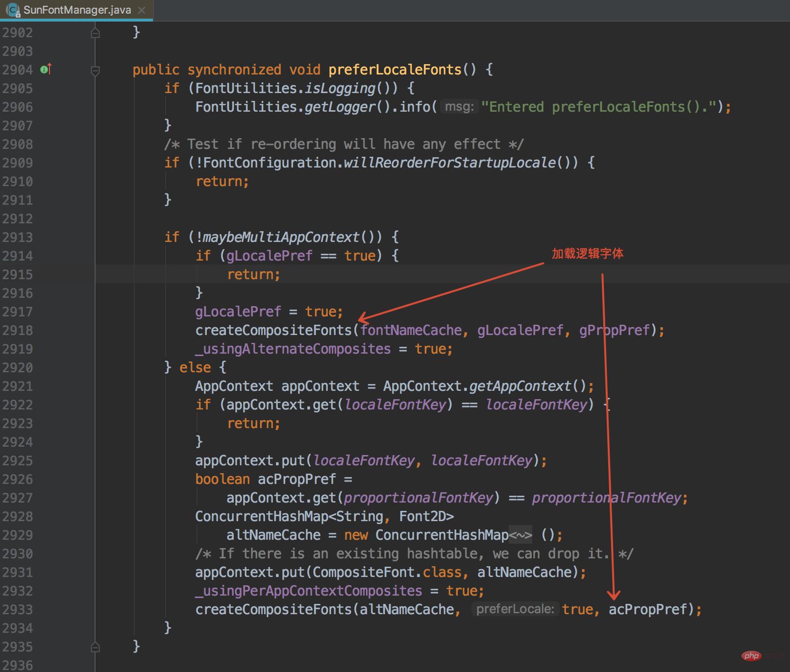
Task: Click the preferLocaleFonts method name
Action: pyautogui.click(x=395, y=70)
